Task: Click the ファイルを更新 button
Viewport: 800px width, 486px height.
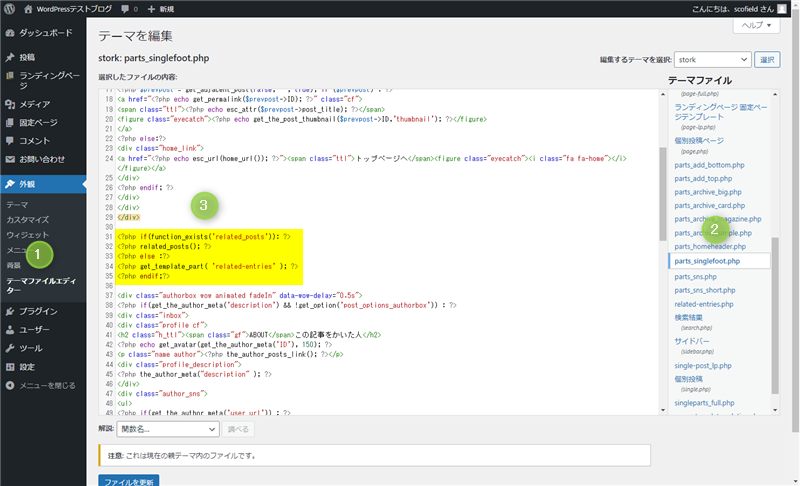Action: [x=129, y=481]
